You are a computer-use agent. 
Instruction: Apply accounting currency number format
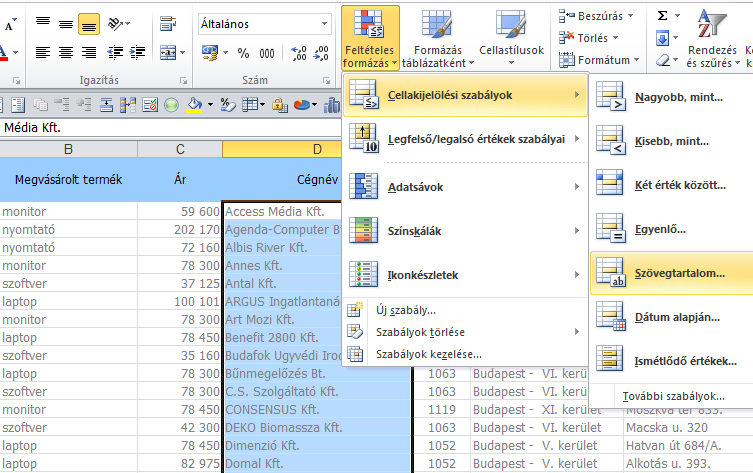pos(210,52)
